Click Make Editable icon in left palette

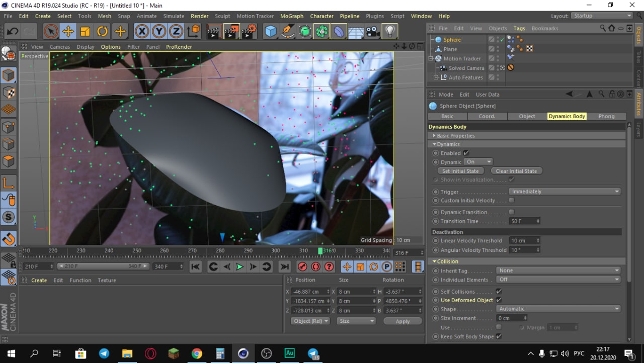9,53
